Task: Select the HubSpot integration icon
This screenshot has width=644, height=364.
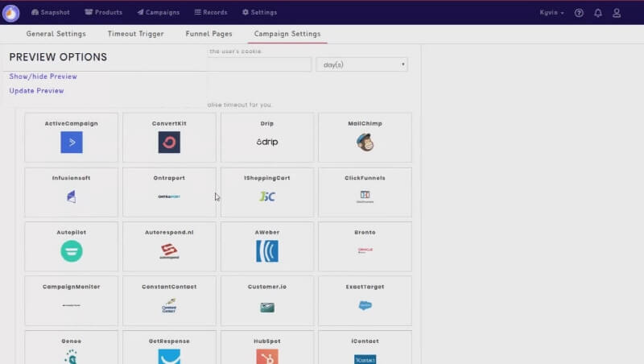Action: pyautogui.click(x=267, y=357)
